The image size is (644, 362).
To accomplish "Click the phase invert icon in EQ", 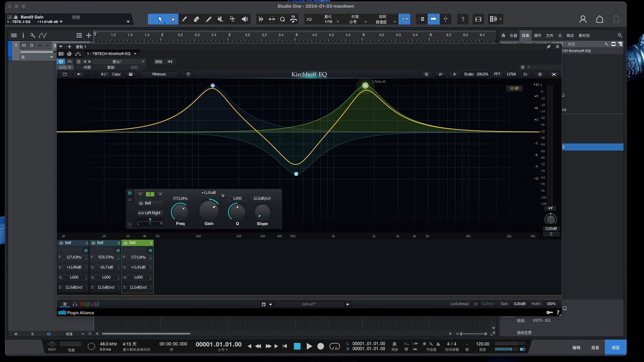I will (440, 74).
